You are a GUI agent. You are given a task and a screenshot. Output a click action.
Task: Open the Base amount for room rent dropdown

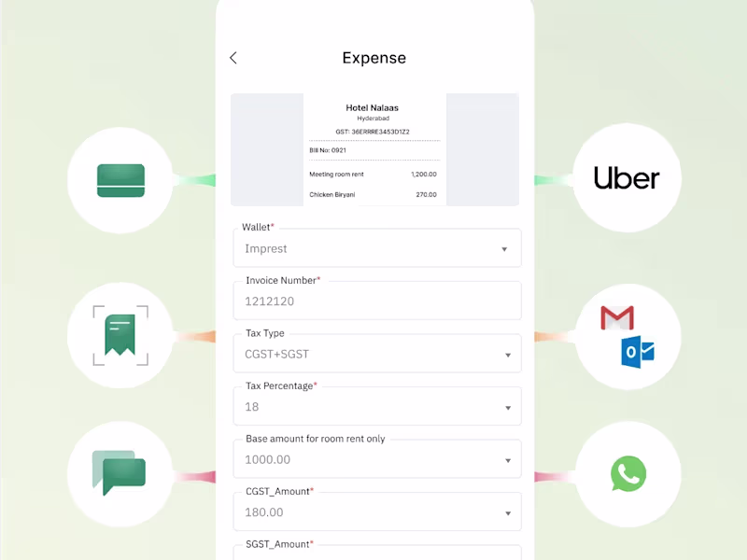coord(377,459)
